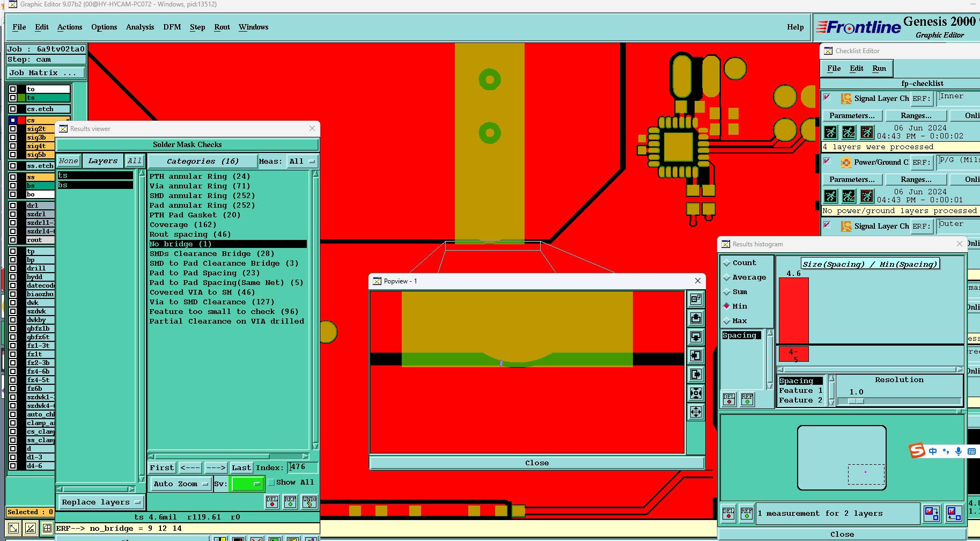Viewport: 980px width, 541px height.
Task: Click Popview zoom-out diverging arrows icon
Action: (696, 412)
